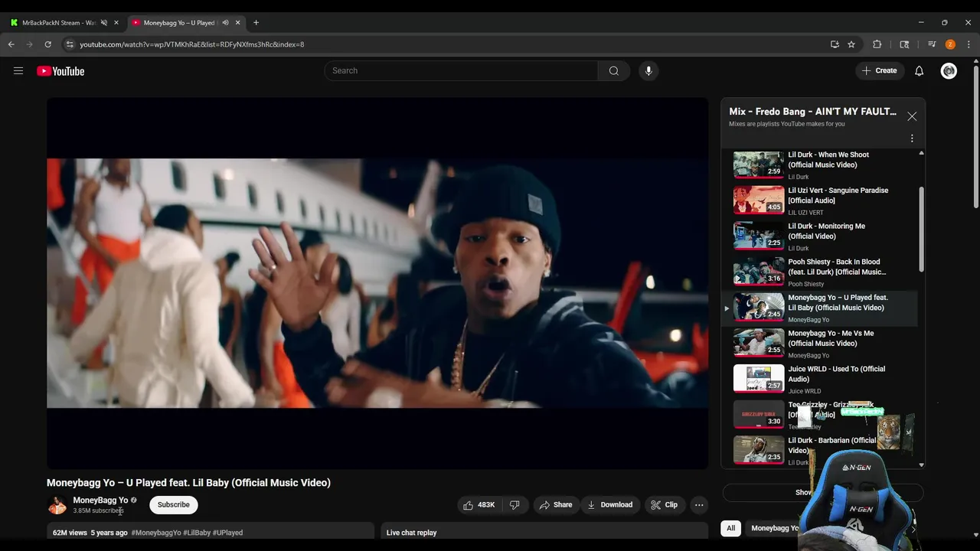Open a new browser tab
The width and height of the screenshot is (980, 551).
(x=256, y=23)
